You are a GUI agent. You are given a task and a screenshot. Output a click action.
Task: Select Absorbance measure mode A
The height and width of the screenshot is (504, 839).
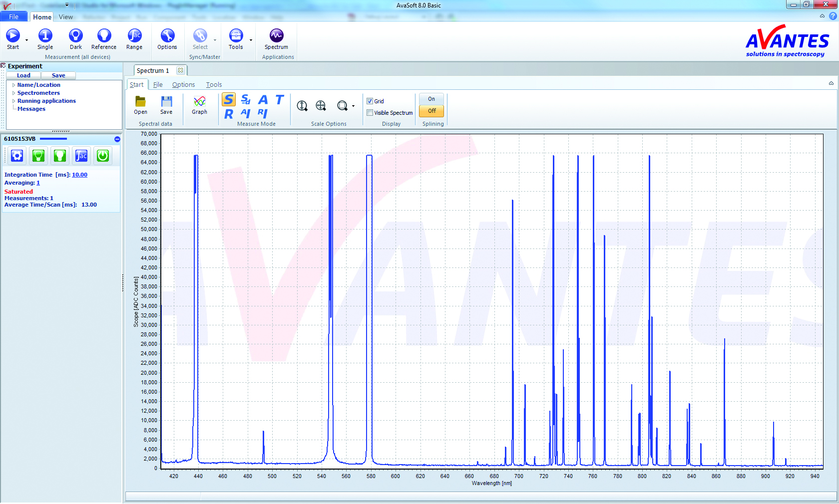coord(263,100)
